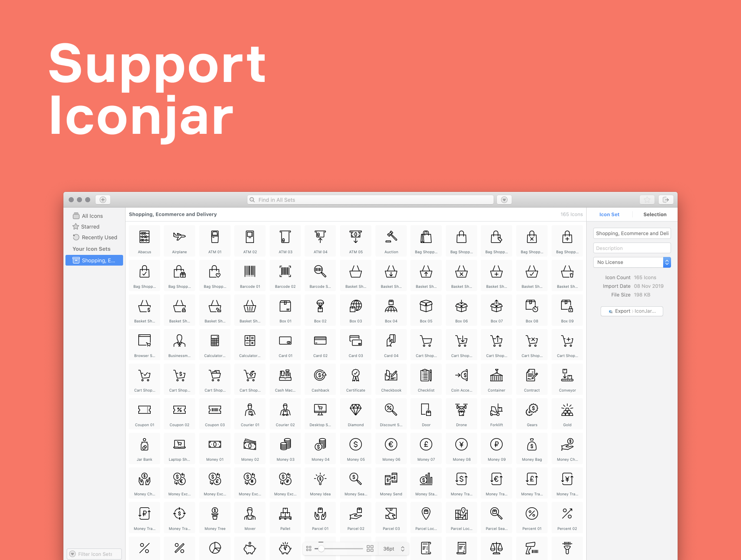This screenshot has width=741, height=560.
Task: Select the Diamond icon
Action: coord(356,411)
